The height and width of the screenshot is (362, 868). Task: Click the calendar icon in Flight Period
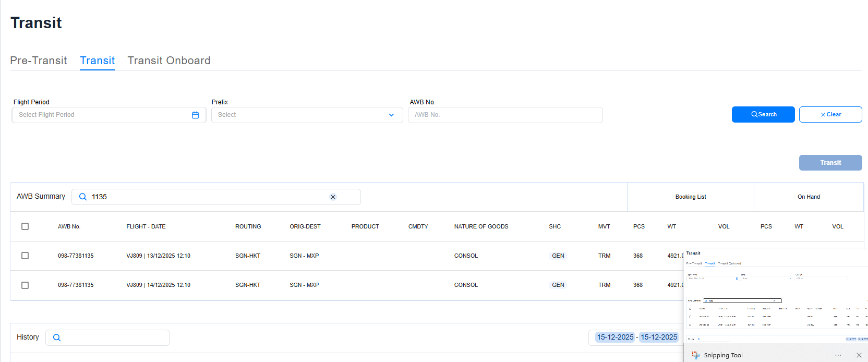coord(195,115)
